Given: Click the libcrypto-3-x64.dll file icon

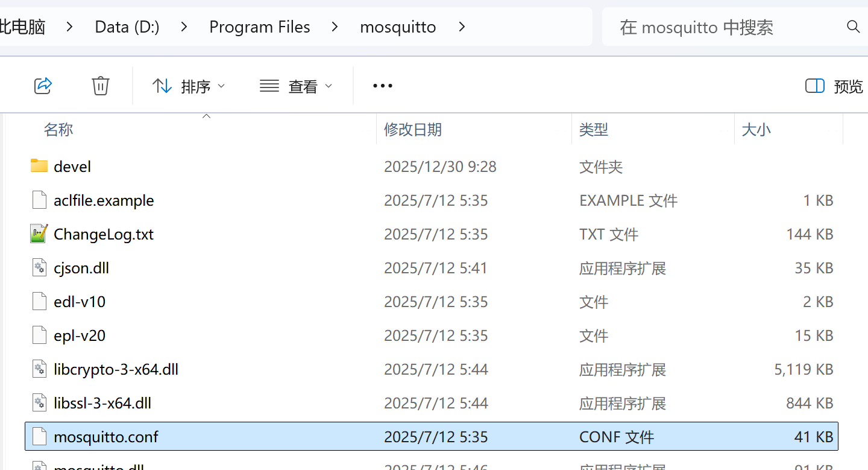Looking at the screenshot, I should click(39, 369).
